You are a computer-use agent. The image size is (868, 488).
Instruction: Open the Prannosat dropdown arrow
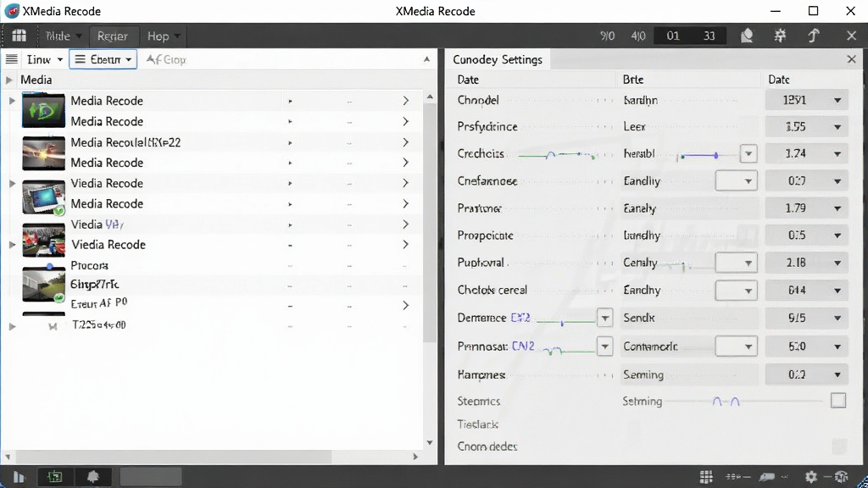604,347
